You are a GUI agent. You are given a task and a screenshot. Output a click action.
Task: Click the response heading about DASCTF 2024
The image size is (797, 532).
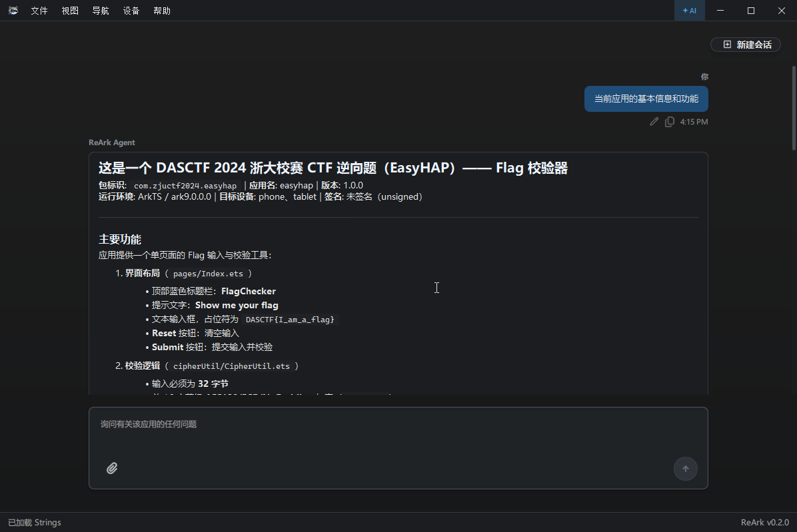coord(333,168)
